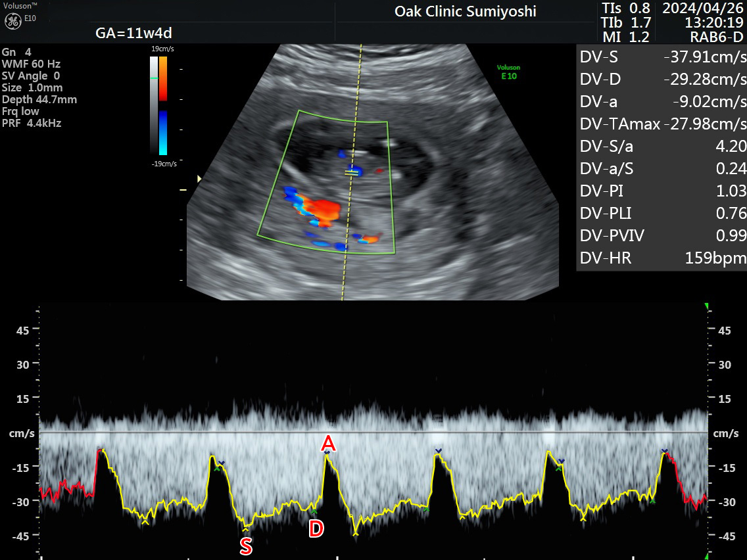Click the red A wave marker
The height and width of the screenshot is (560, 747).
click(x=328, y=444)
